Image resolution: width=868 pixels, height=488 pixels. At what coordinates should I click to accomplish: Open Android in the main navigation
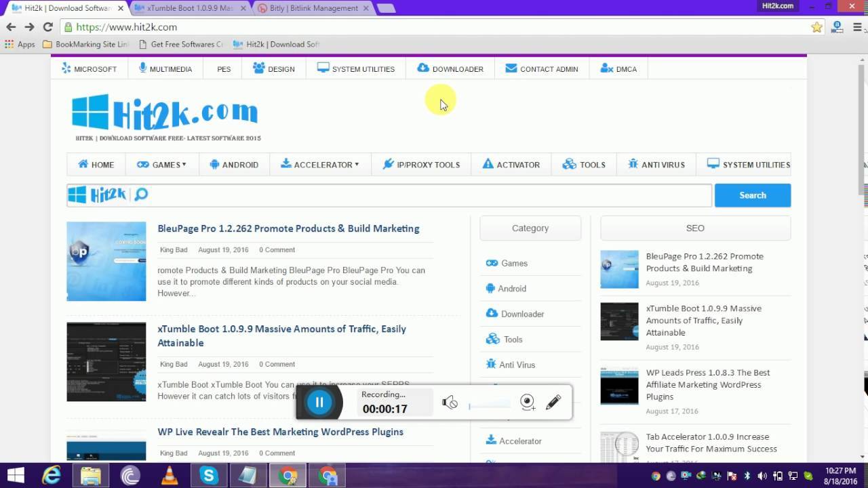coord(234,164)
